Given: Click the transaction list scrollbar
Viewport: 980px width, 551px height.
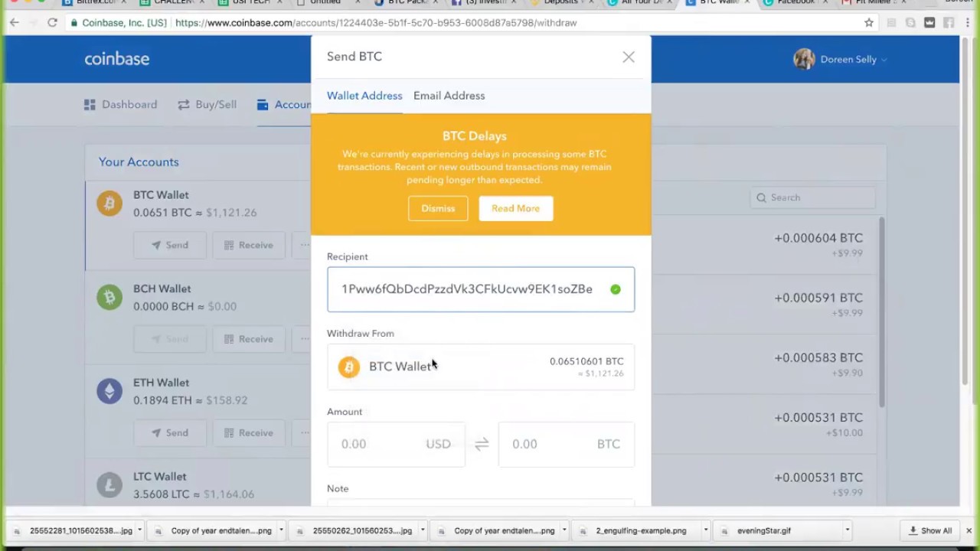Looking at the screenshot, I should 881,312.
